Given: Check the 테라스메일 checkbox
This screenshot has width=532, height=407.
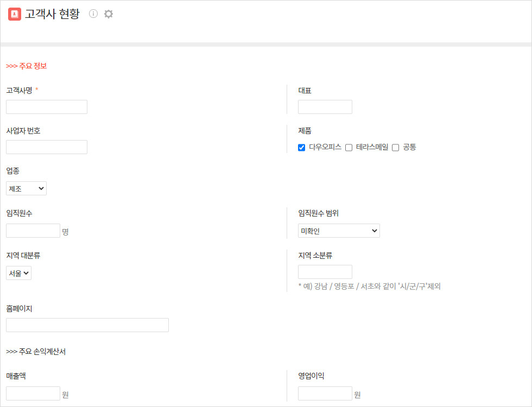Looking at the screenshot, I should [x=349, y=148].
